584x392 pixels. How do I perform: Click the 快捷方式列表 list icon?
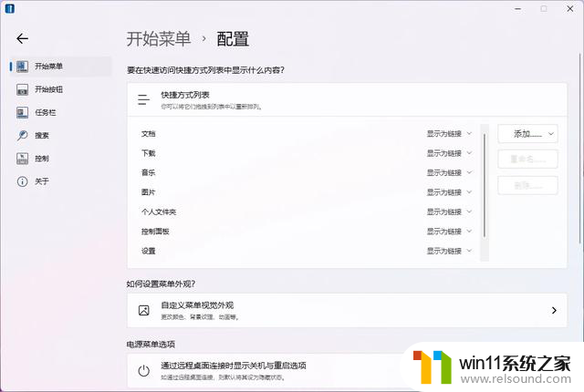[x=143, y=99]
